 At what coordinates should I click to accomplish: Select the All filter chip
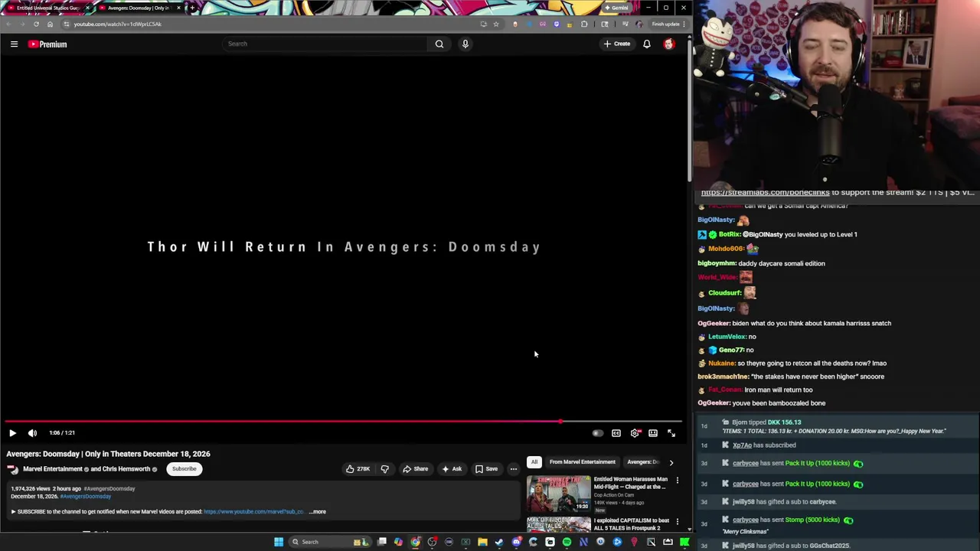534,462
